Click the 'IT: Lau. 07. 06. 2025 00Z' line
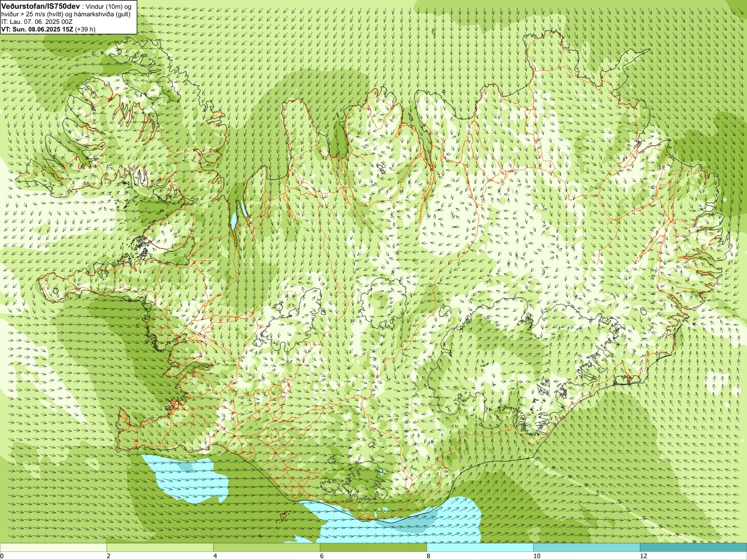Image resolution: width=747 pixels, height=560 pixels. (x=37, y=22)
